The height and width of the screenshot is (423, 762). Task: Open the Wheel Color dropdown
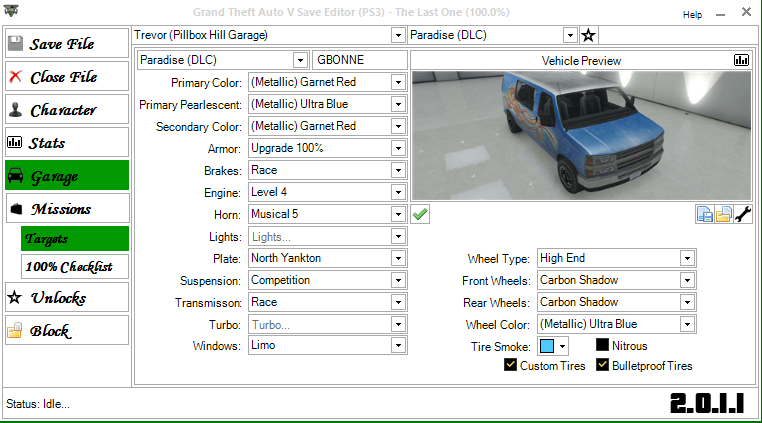pos(687,324)
